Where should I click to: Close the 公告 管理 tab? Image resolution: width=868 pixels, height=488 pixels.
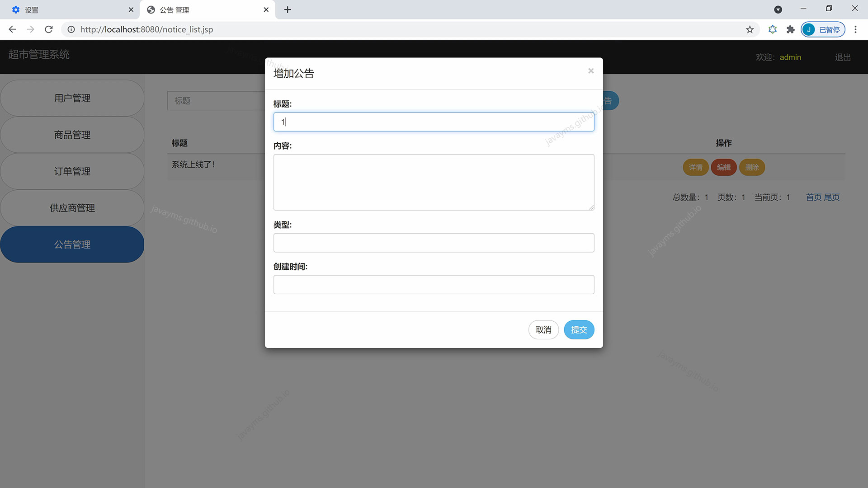pyautogui.click(x=266, y=9)
